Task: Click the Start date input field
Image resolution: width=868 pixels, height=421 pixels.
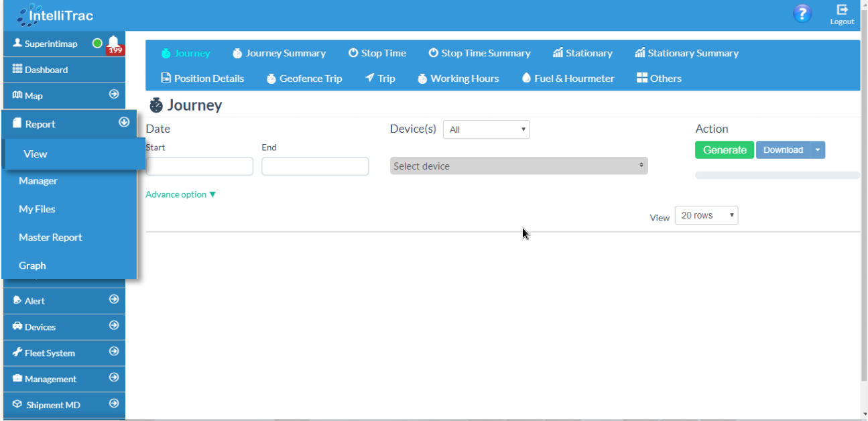Action: 199,166
